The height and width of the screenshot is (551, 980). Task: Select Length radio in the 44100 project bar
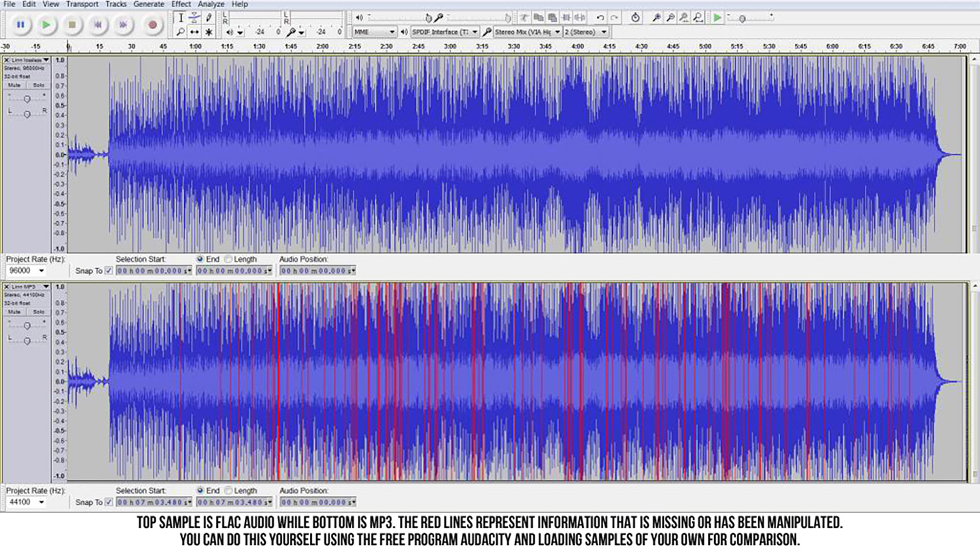point(228,490)
